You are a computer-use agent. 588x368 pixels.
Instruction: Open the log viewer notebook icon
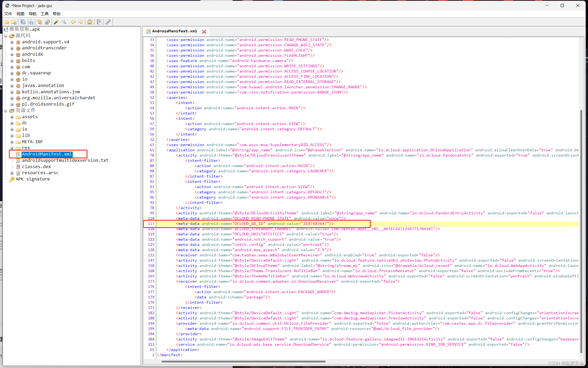point(99,22)
